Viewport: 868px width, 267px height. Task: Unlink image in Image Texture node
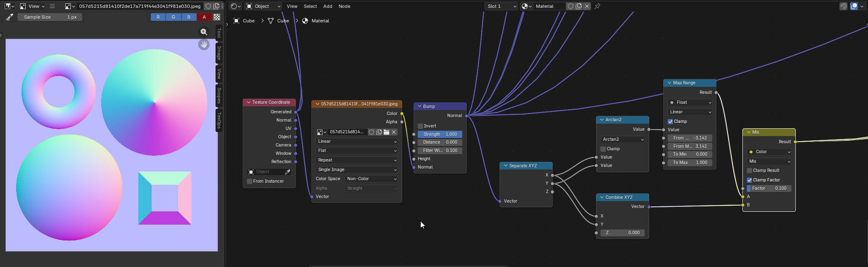coord(394,132)
